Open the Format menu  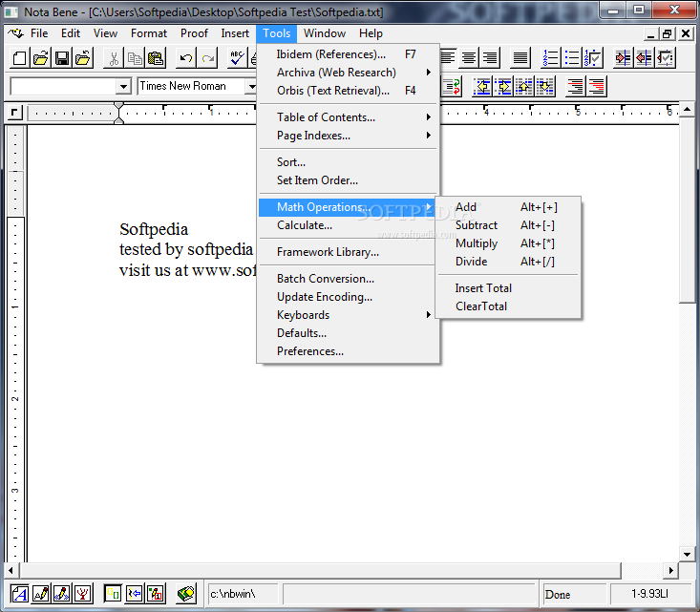pyautogui.click(x=149, y=33)
